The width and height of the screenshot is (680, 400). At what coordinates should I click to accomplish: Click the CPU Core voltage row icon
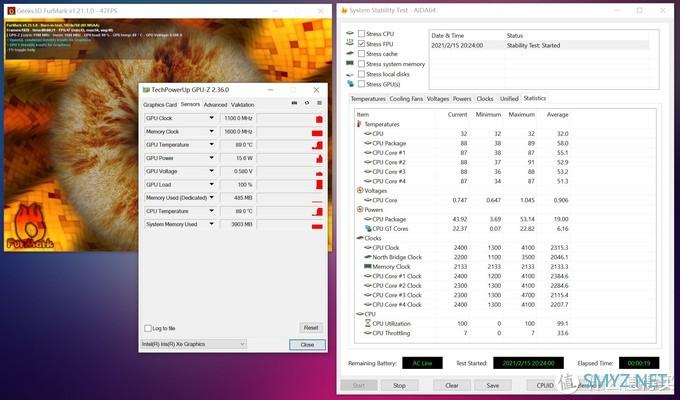pyautogui.click(x=368, y=200)
